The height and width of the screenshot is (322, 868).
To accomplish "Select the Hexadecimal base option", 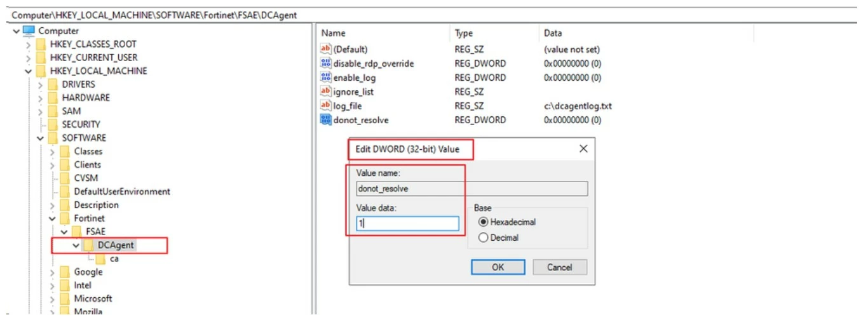I will tap(484, 222).
